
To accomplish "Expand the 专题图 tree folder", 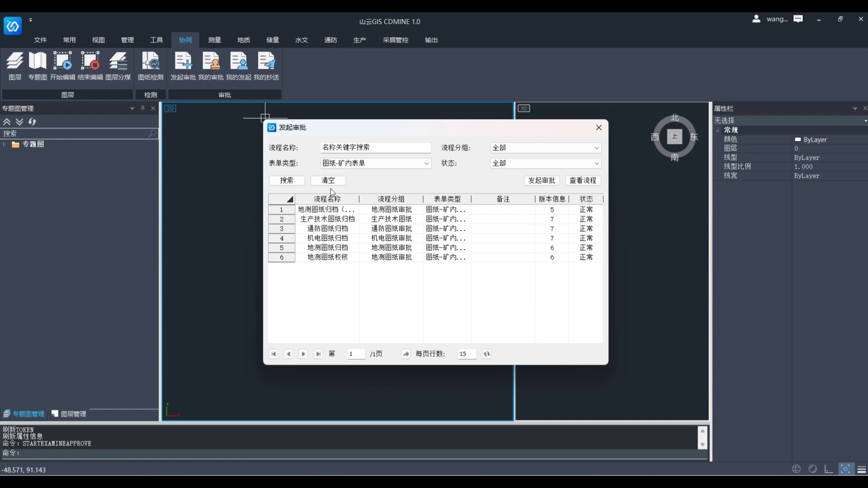I will click(5, 144).
